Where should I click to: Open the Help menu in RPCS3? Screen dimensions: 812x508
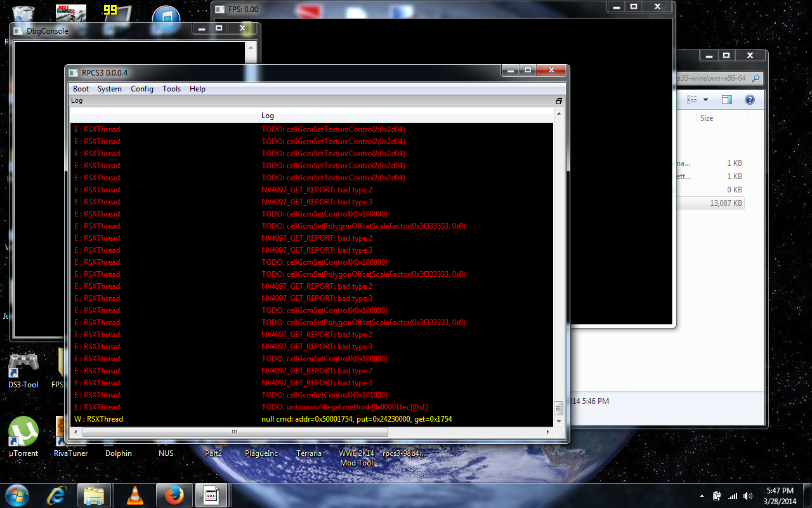click(x=197, y=89)
